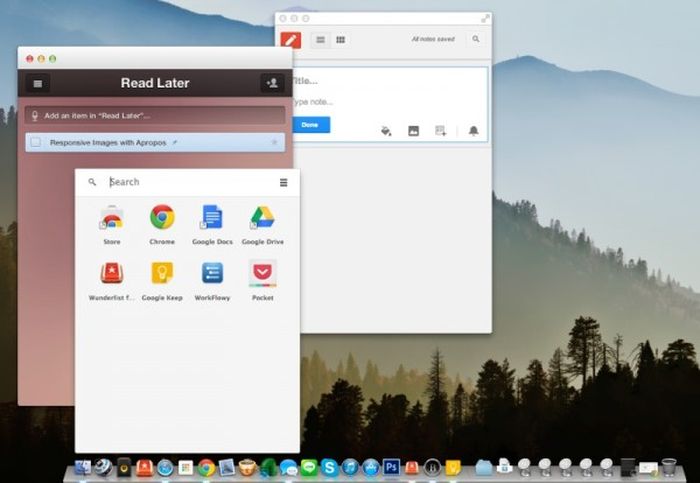Click the microphone icon in add item field

click(x=35, y=116)
